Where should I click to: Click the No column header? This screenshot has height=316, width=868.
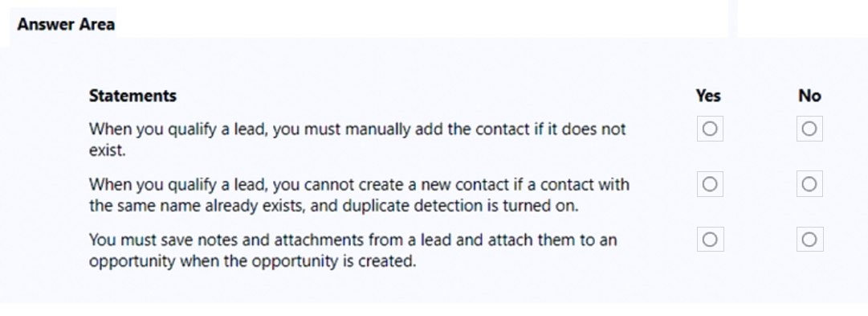[x=809, y=96]
